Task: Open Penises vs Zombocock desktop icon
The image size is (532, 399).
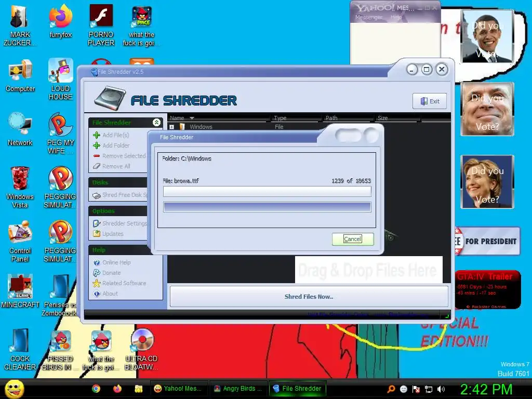Action: pos(60,295)
